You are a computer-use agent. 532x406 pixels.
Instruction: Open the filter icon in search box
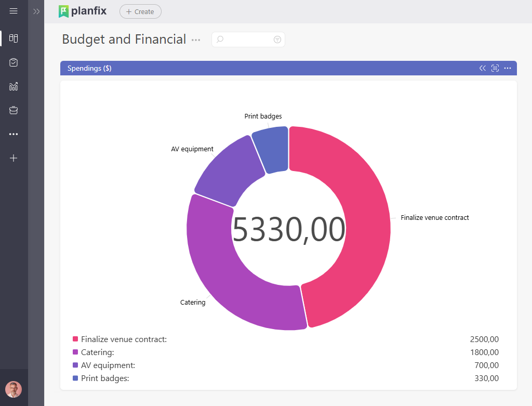277,40
